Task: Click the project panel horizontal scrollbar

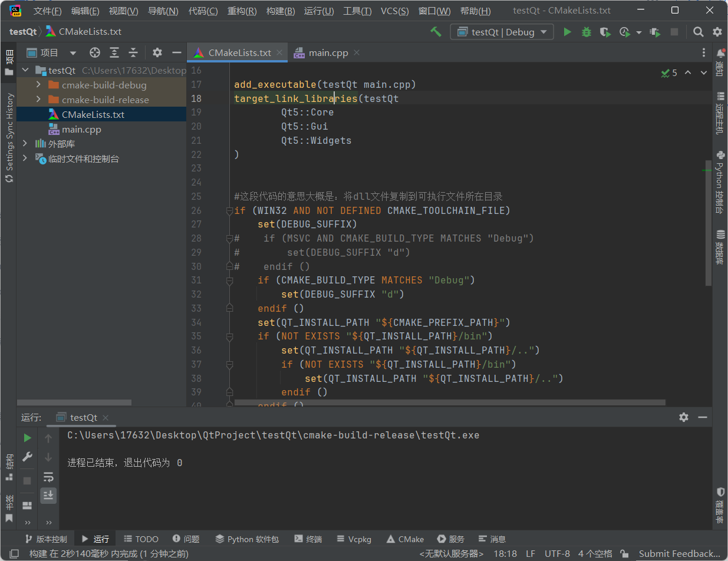Action: point(74,403)
